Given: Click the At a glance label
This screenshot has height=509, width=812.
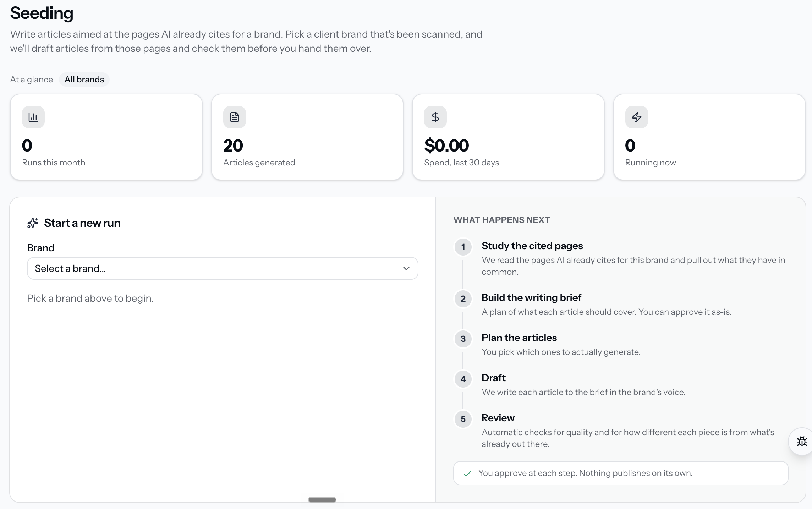Looking at the screenshot, I should tap(32, 80).
